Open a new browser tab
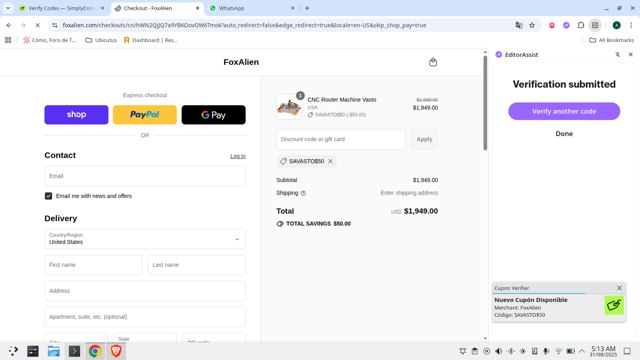 pos(307,8)
